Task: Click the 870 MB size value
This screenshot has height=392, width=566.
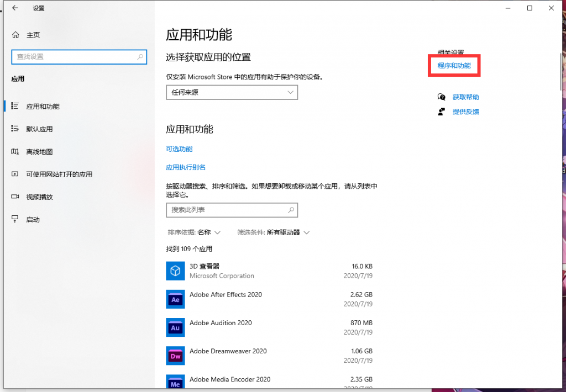Action: click(x=361, y=323)
